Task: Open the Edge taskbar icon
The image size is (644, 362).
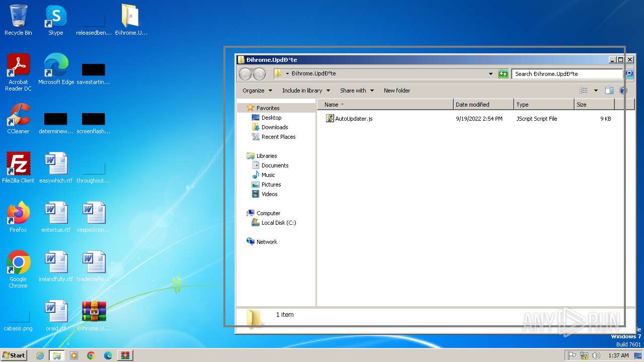Action: [x=108, y=355]
